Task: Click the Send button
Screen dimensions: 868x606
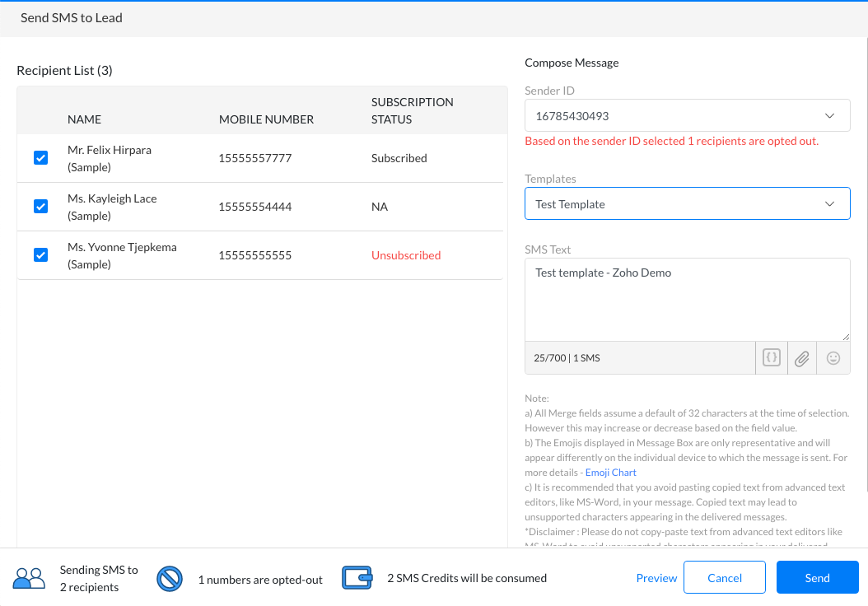Action: tap(817, 577)
